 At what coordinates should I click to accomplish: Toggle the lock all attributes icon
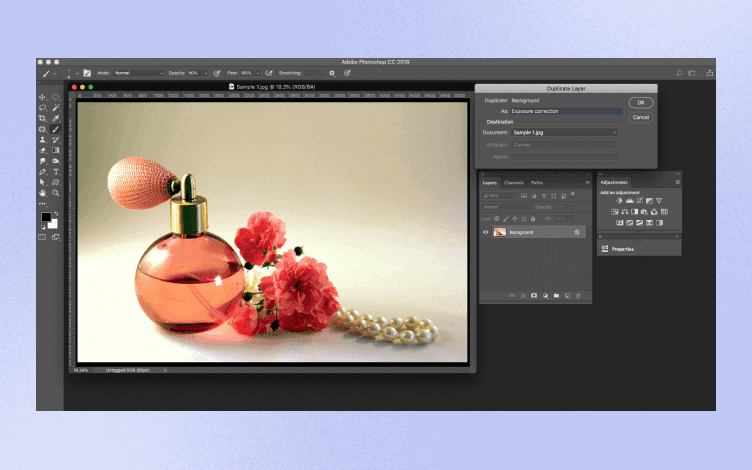pyautogui.click(x=533, y=219)
